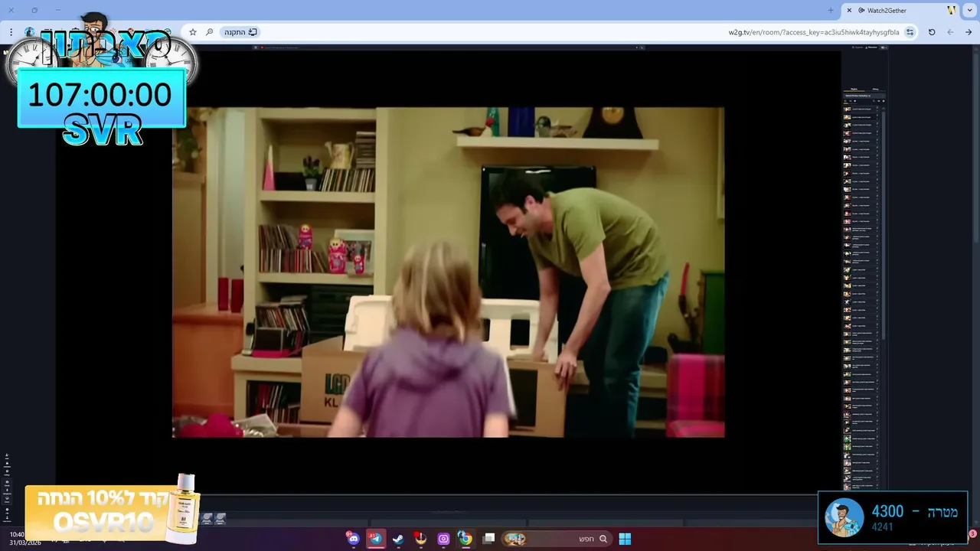Open the tab search dropdown arrow
Screen dimensions: 980x551
(969, 11)
